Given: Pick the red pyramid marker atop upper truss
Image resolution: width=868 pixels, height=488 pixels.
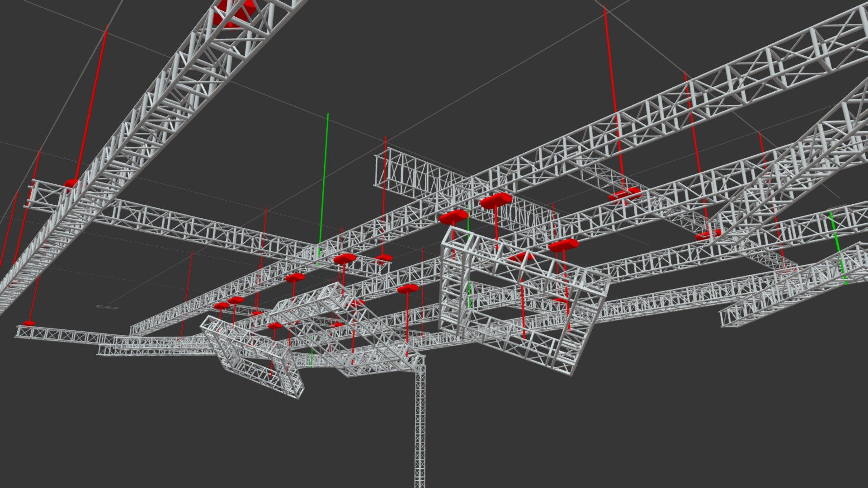Looking at the screenshot, I should pyautogui.click(x=234, y=13).
